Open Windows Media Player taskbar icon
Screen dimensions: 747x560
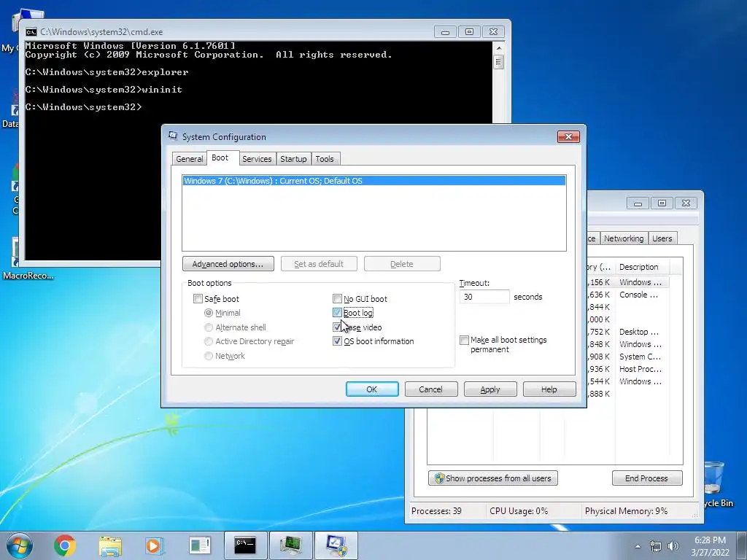154,545
